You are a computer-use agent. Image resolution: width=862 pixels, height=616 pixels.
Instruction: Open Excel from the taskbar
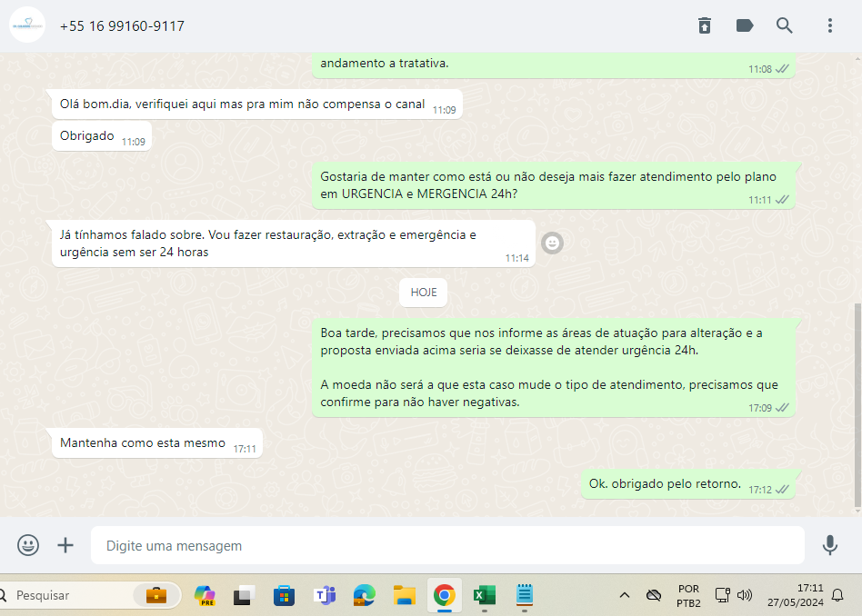click(484, 595)
